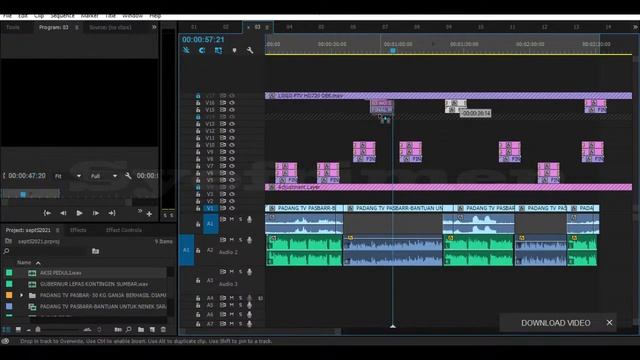This screenshot has width=640, height=360.
Task: Solo audio track A2
Action: pos(240,240)
